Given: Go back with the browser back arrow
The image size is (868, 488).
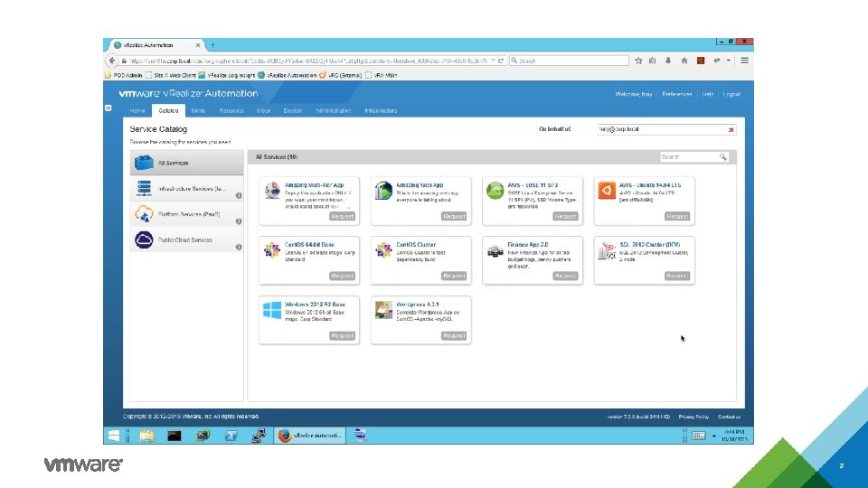Looking at the screenshot, I should click(112, 61).
